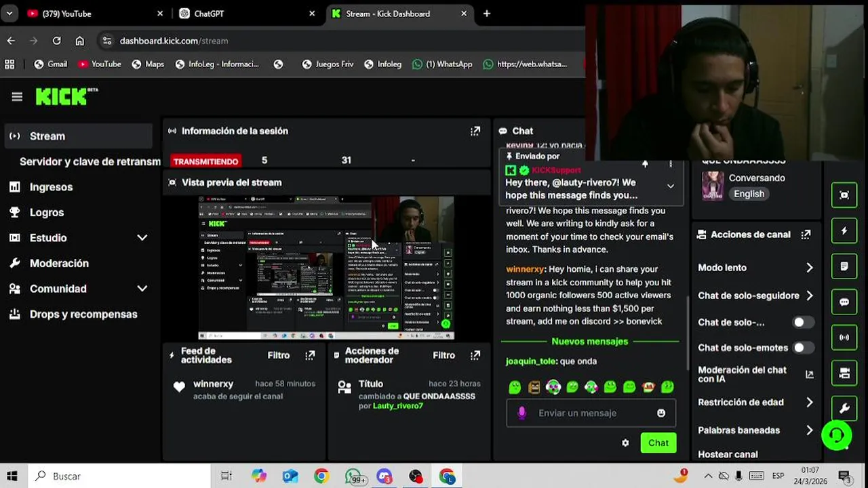The image size is (868, 488).
Task: Open Juegos Friv bookmark
Action: point(328,64)
